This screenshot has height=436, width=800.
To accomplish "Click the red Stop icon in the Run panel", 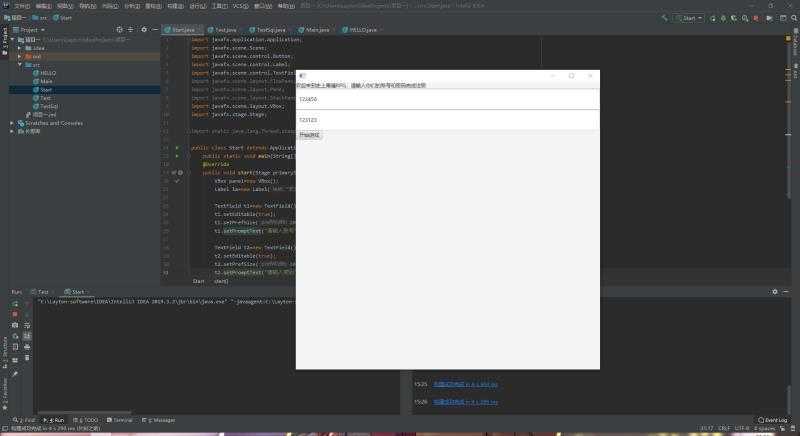I will [15, 314].
